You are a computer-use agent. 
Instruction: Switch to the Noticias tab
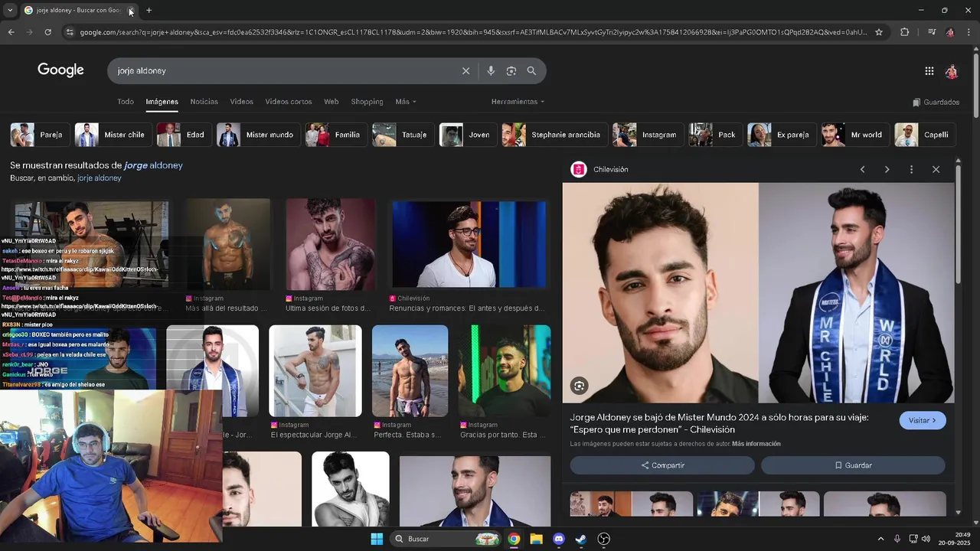(204, 102)
